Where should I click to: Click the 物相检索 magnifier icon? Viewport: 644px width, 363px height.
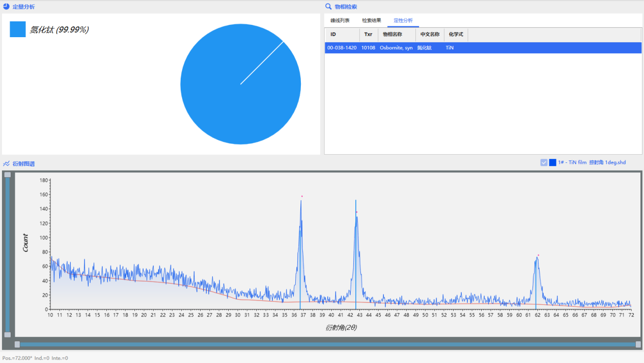(328, 7)
